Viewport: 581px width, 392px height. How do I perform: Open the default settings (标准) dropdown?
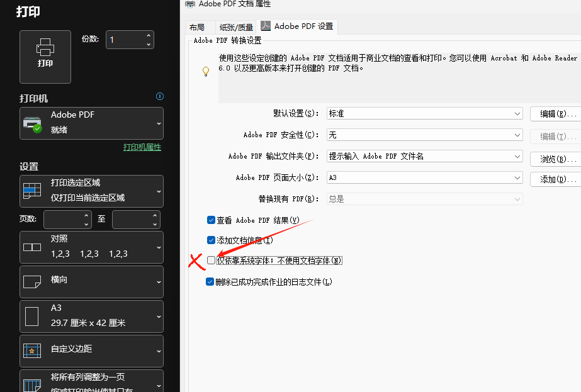pos(425,113)
